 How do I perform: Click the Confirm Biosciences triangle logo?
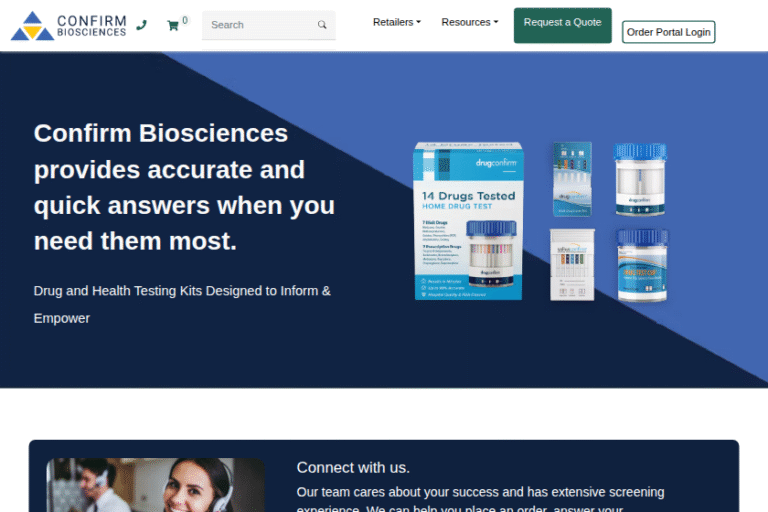(x=32, y=25)
